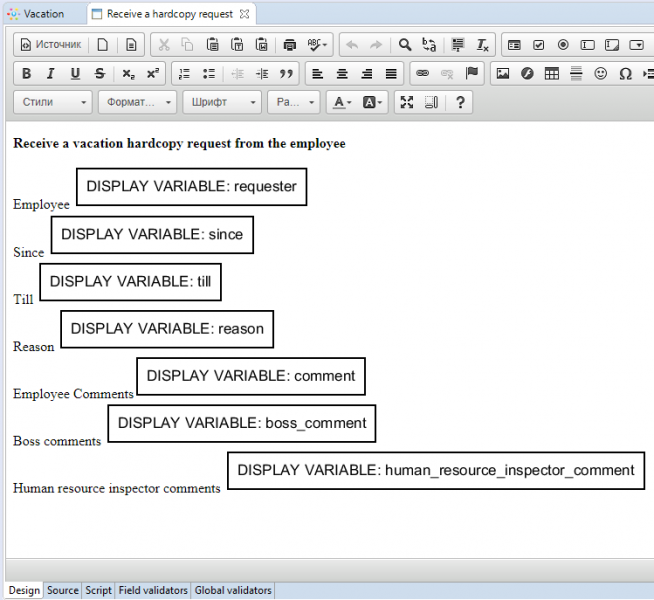Insert a smiley emoticon
The image size is (654, 600).
pos(601,74)
